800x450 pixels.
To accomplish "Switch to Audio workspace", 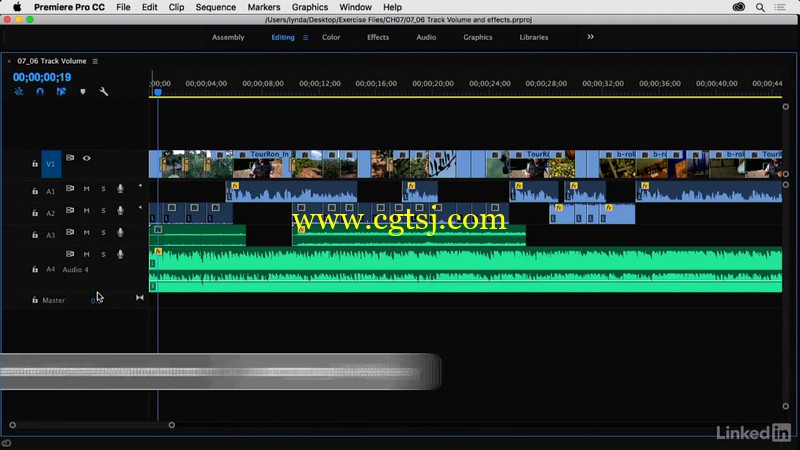I will pos(426,37).
